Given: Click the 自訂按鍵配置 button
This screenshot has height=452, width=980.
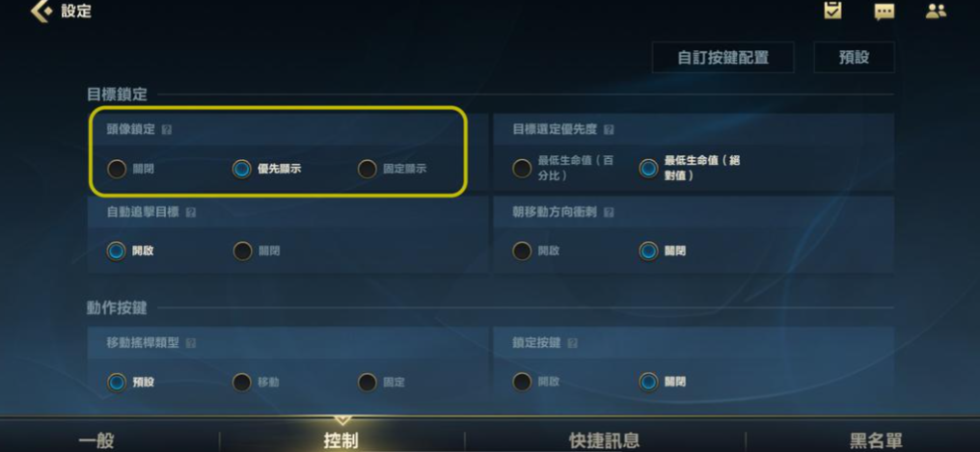Looking at the screenshot, I should [x=722, y=58].
